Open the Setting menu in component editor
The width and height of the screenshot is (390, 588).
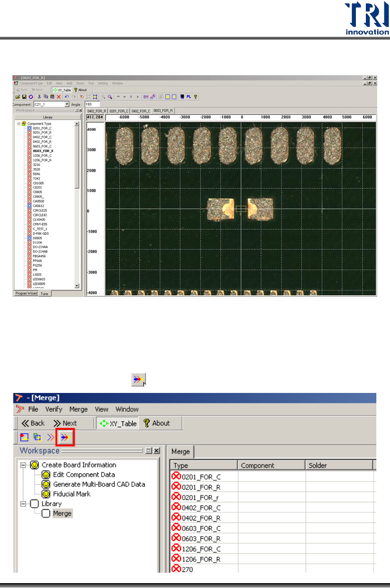pyautogui.click(x=103, y=83)
